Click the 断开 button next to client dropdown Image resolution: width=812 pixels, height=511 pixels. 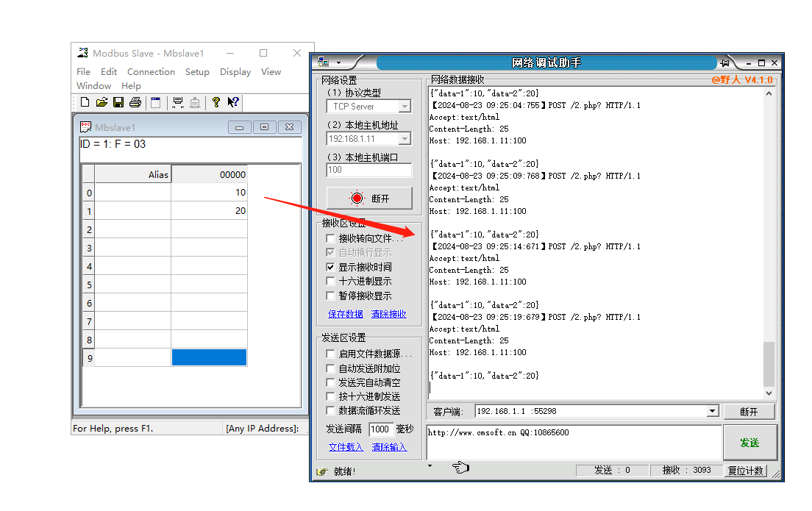click(749, 412)
